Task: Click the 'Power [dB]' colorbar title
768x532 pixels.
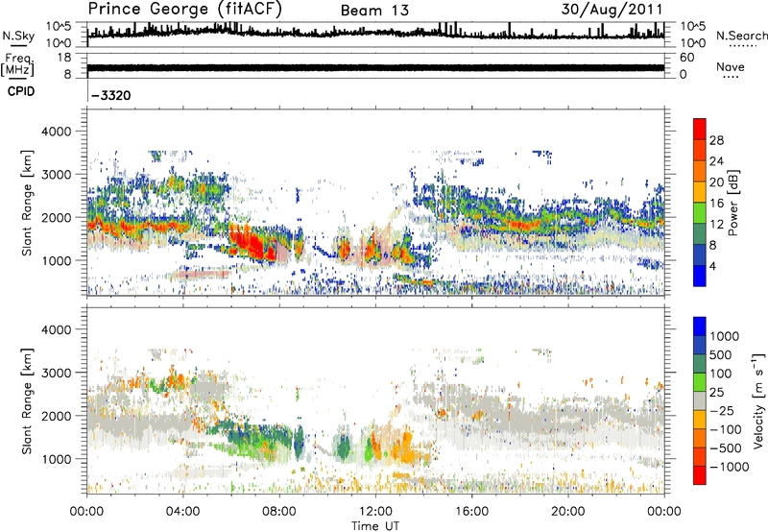Action: click(732, 203)
